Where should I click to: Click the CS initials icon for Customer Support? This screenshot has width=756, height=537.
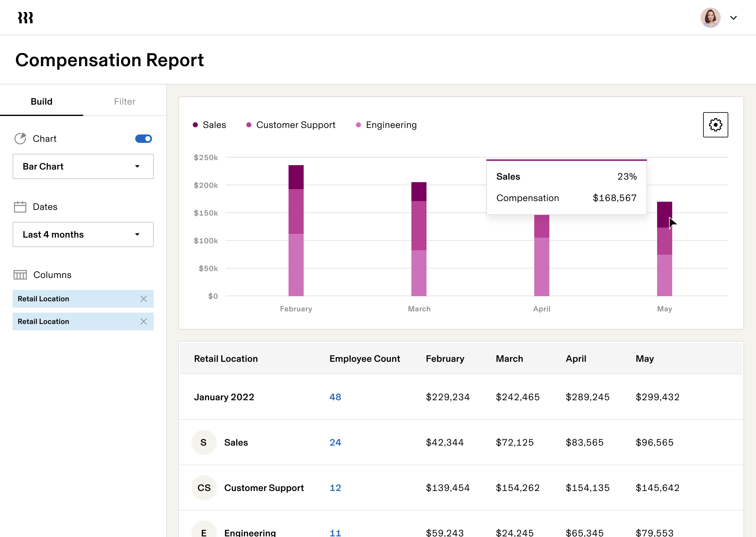204,488
